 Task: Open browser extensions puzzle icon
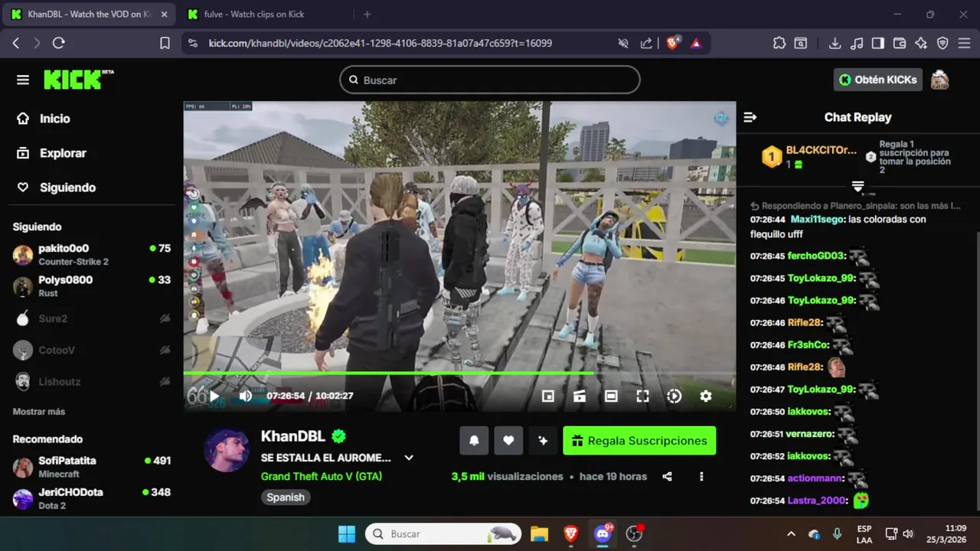(x=779, y=44)
